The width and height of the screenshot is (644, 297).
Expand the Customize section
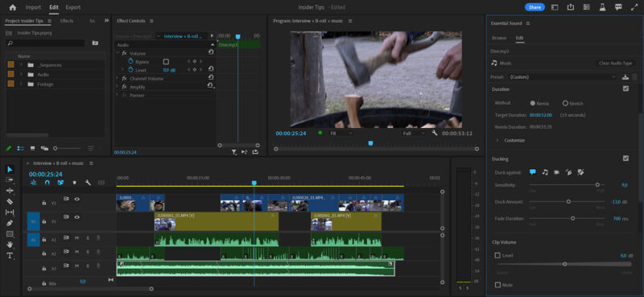497,140
